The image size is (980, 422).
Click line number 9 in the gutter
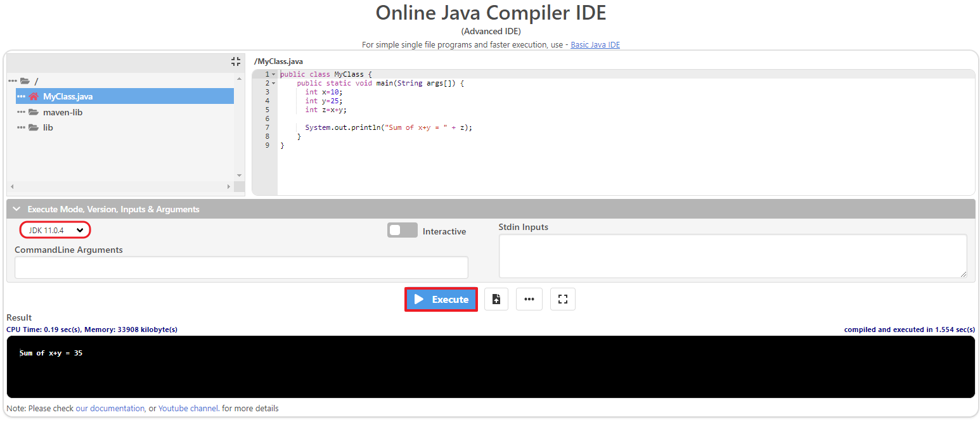[x=267, y=145]
